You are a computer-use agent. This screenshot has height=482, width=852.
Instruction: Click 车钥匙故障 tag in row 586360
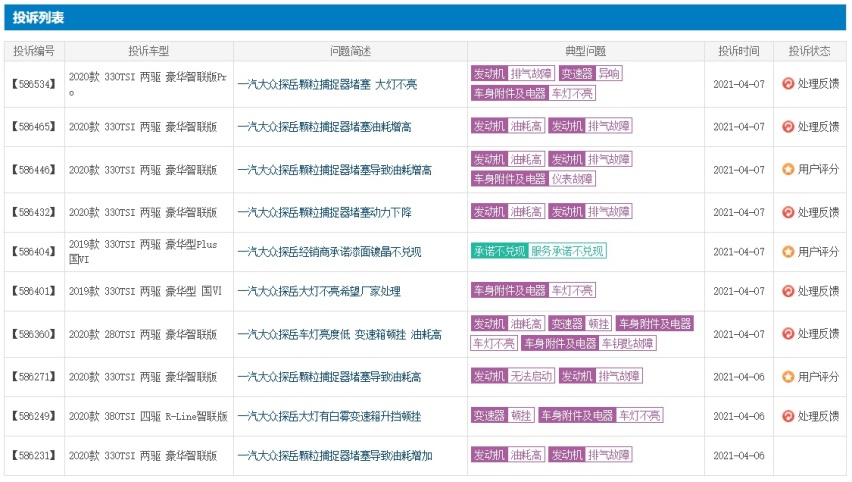628,343
